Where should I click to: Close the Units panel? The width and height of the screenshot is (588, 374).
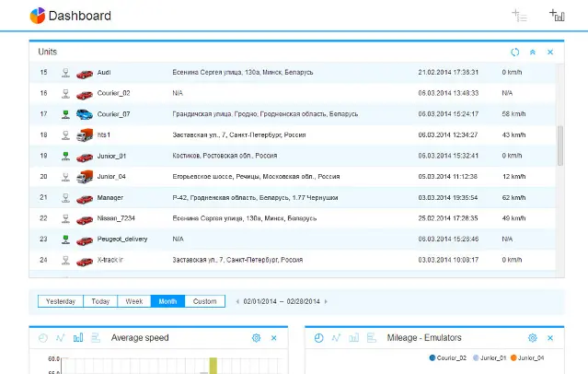click(550, 53)
